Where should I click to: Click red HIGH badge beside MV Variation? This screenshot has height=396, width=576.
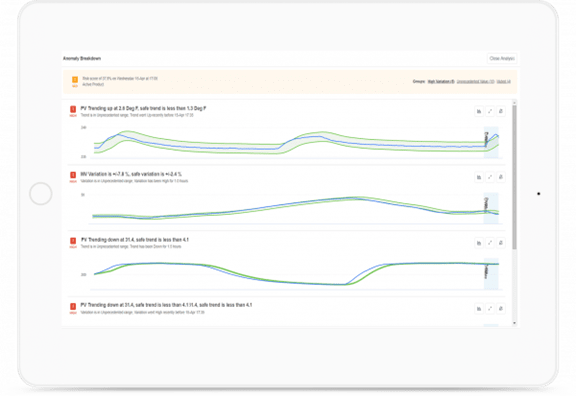[73, 177]
